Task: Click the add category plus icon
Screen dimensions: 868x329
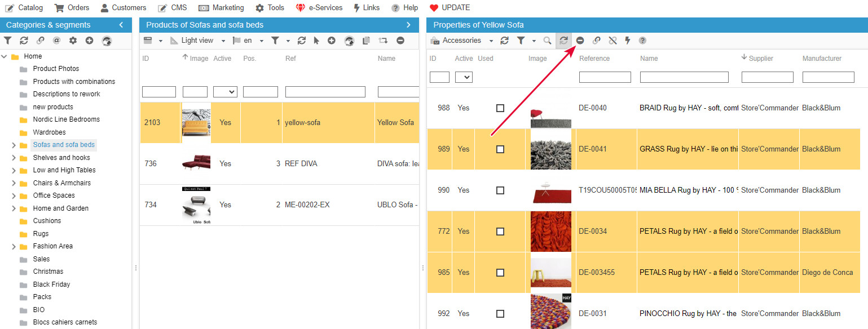Action: [x=89, y=41]
